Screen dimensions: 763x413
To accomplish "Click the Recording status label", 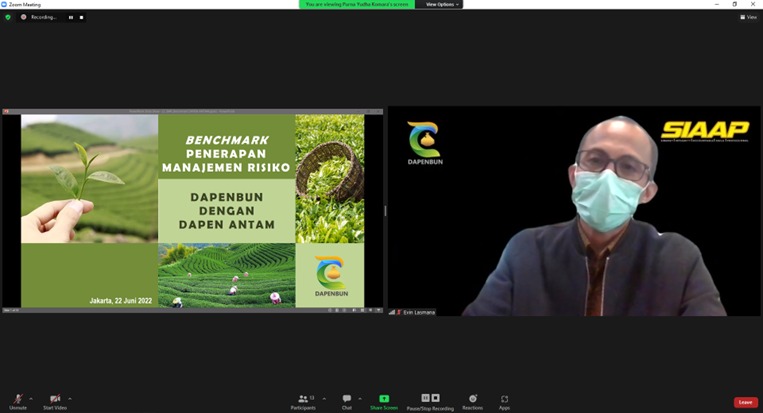I will pos(42,17).
